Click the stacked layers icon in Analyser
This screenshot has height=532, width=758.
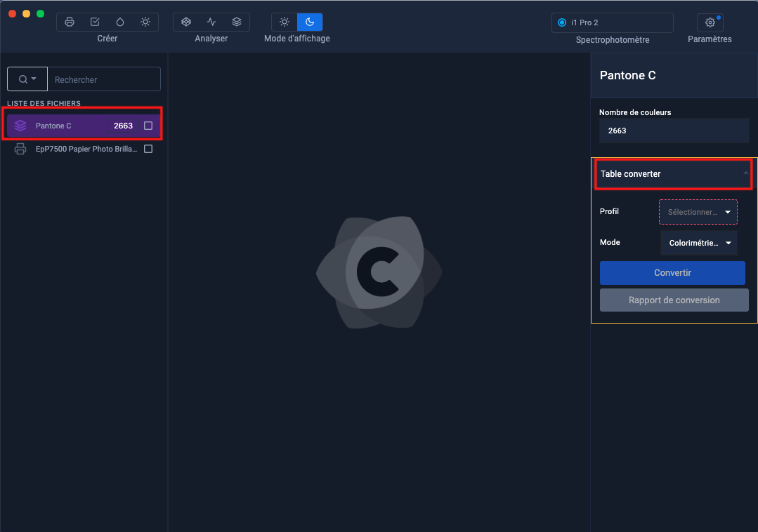236,22
